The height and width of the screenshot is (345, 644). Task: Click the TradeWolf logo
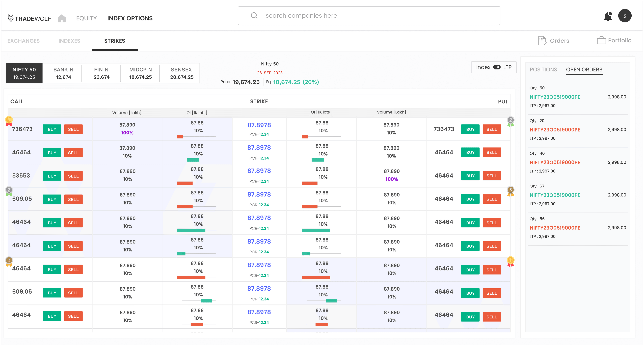click(29, 18)
